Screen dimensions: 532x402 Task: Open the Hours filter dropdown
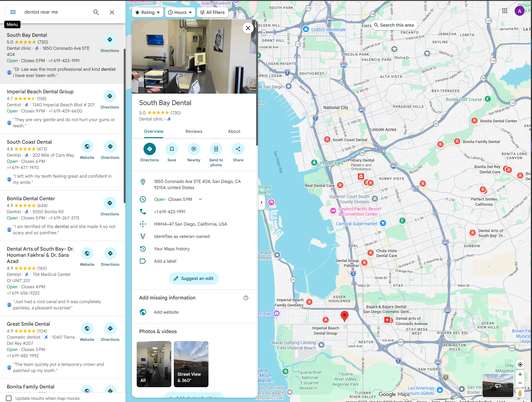pyautogui.click(x=180, y=12)
